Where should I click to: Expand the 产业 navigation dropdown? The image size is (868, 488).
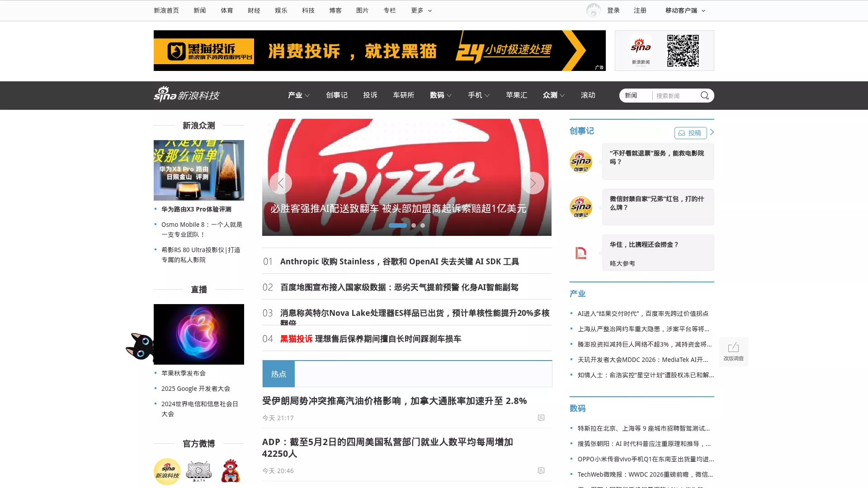299,95
